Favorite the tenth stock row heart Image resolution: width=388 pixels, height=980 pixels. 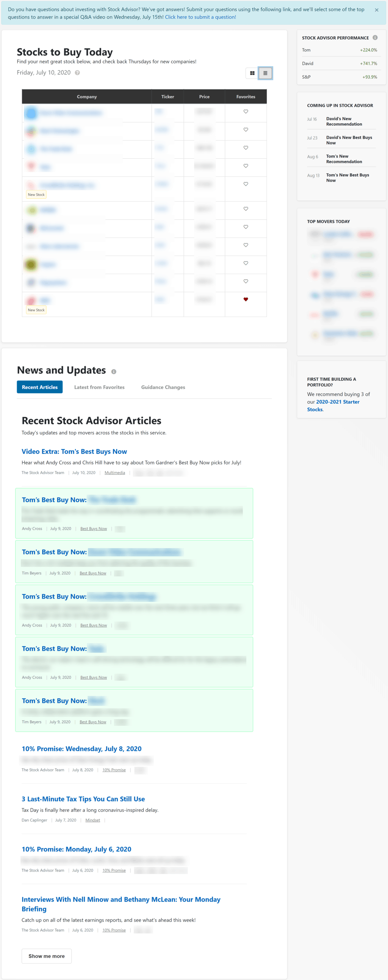click(x=246, y=281)
